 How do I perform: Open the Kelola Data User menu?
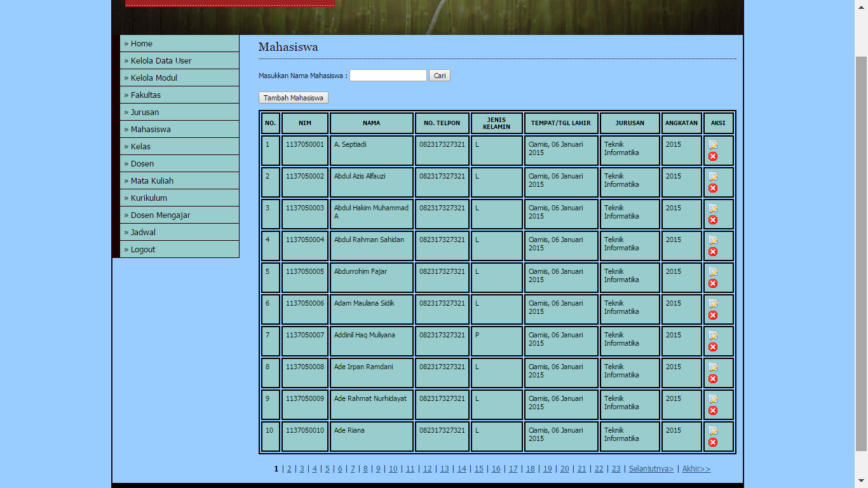[x=161, y=61]
